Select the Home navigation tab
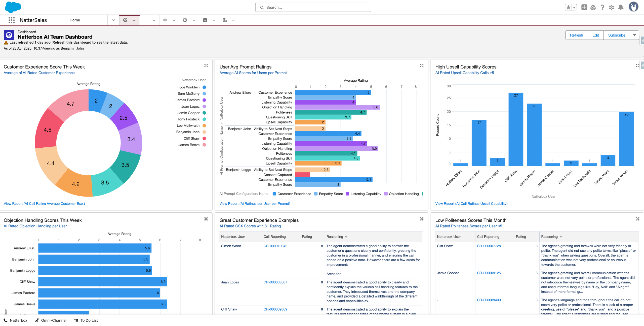The image size is (644, 326). [75, 20]
